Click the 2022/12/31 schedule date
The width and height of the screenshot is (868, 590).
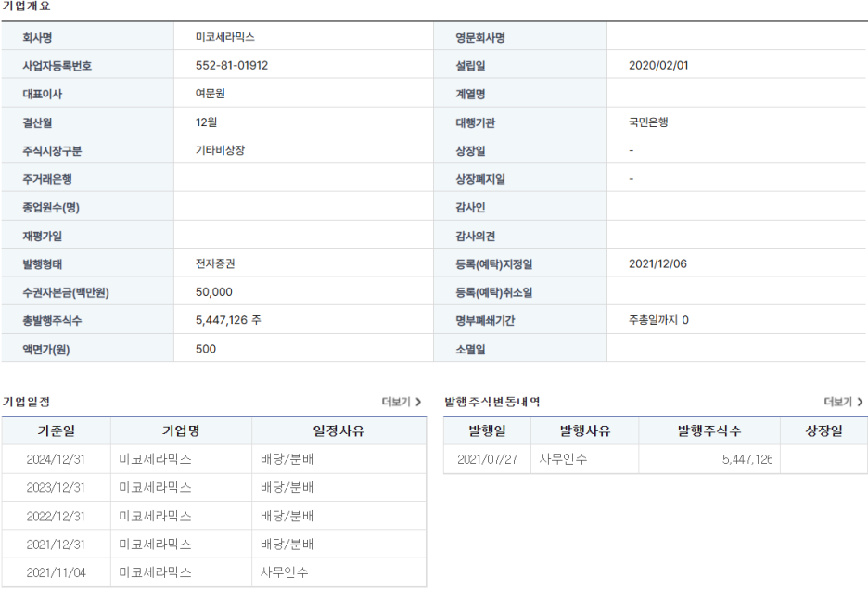tap(56, 517)
